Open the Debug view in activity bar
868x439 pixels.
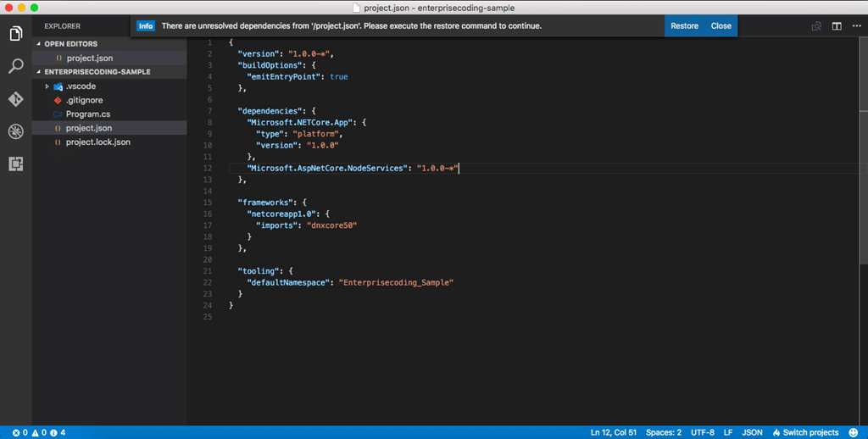[16, 131]
